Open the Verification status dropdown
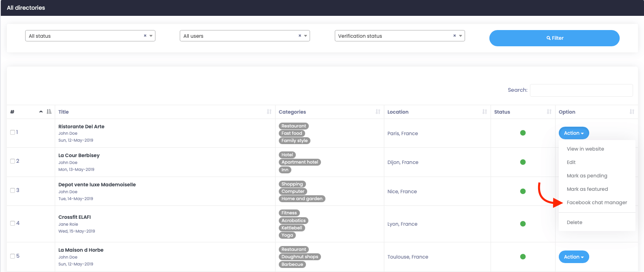 (400, 36)
